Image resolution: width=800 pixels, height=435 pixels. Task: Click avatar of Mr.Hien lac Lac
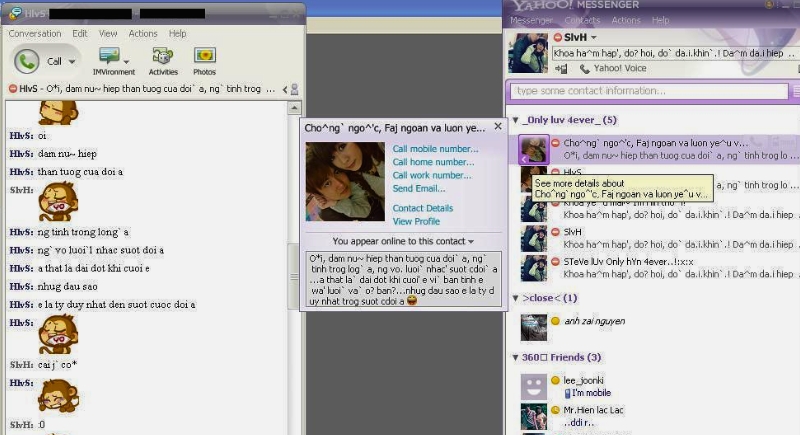(x=534, y=416)
